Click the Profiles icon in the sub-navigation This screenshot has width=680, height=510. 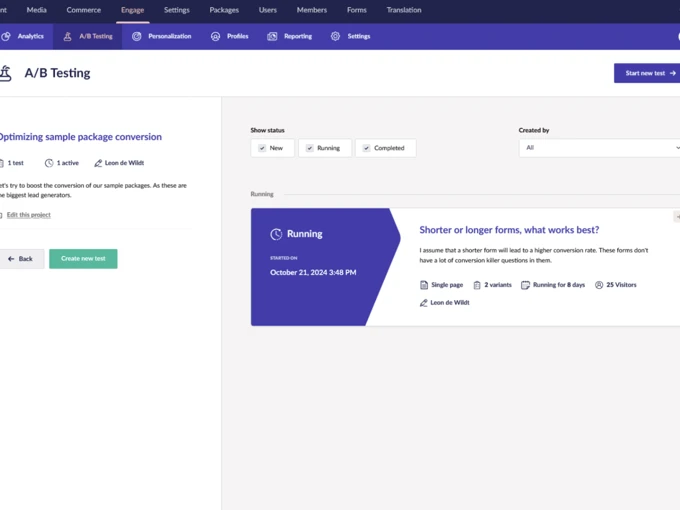pyautogui.click(x=215, y=36)
